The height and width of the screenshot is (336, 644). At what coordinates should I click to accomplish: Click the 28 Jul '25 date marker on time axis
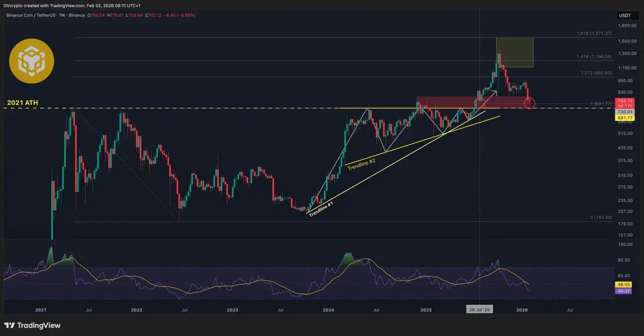[x=479, y=309]
